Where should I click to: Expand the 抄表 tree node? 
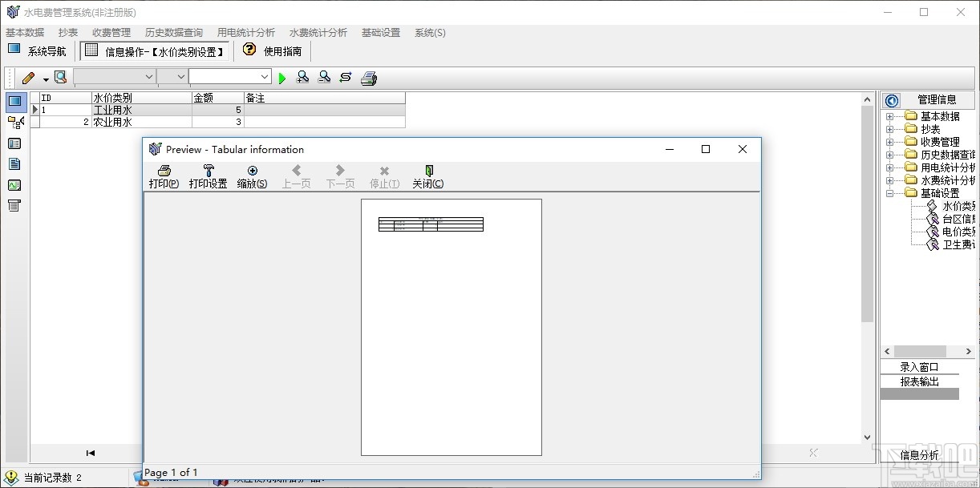889,130
